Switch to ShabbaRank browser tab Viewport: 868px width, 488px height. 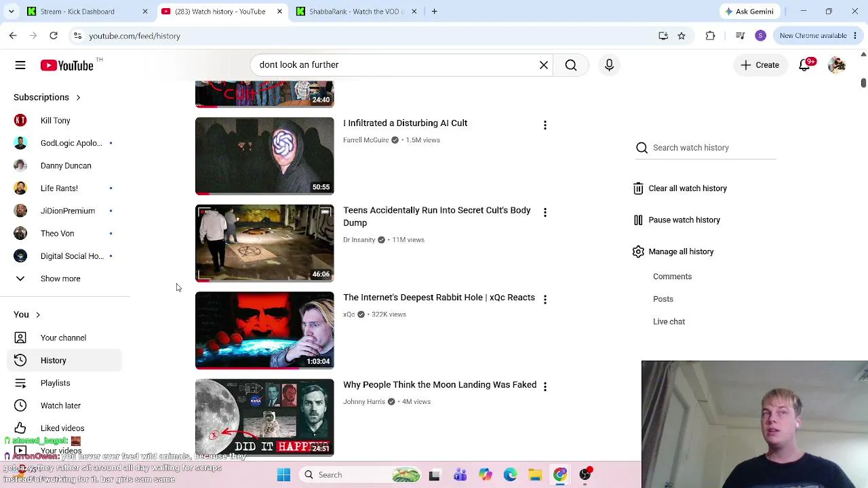[x=356, y=12]
